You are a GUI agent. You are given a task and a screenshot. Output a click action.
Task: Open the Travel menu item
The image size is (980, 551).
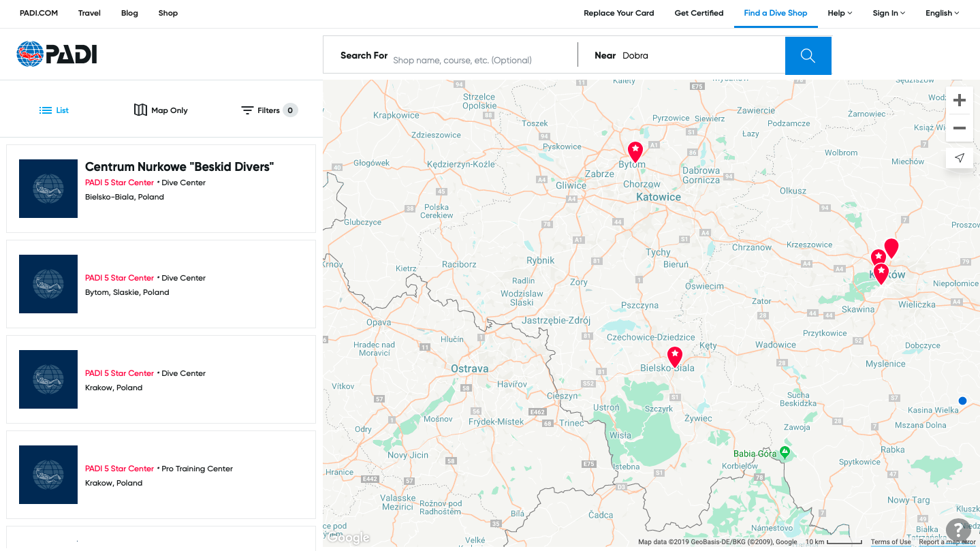pyautogui.click(x=89, y=13)
